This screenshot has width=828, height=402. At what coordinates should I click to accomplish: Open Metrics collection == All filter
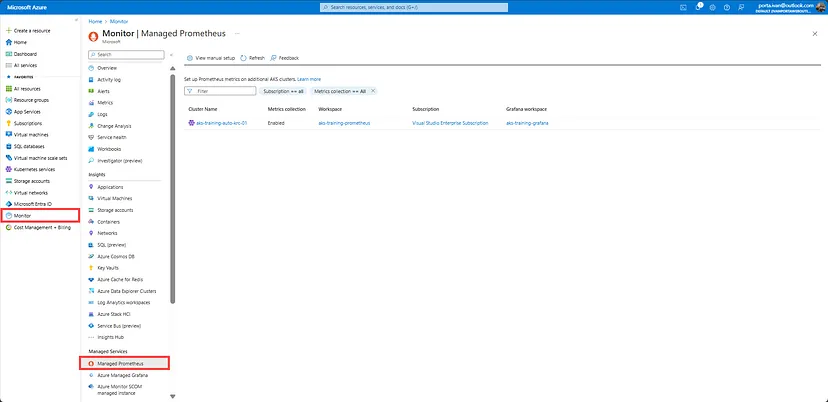coord(340,91)
